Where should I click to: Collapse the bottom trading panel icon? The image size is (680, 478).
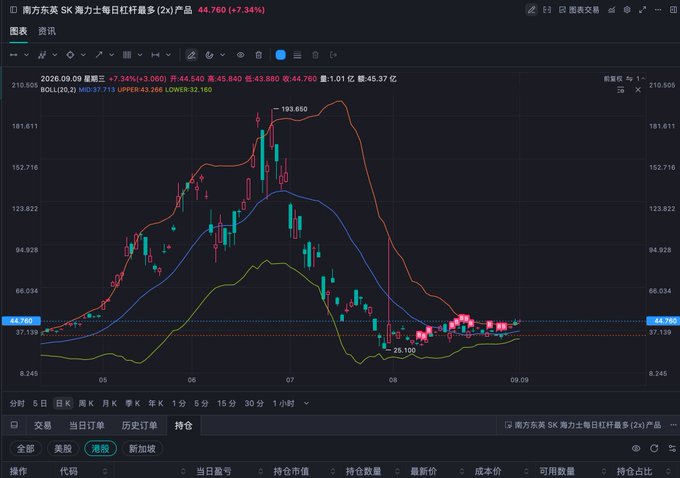click(x=14, y=425)
